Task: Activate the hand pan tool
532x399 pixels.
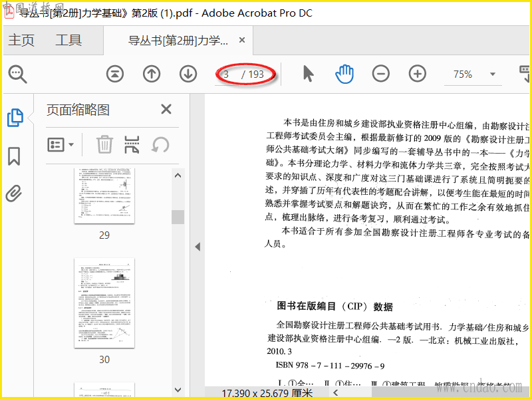Action: pos(344,74)
